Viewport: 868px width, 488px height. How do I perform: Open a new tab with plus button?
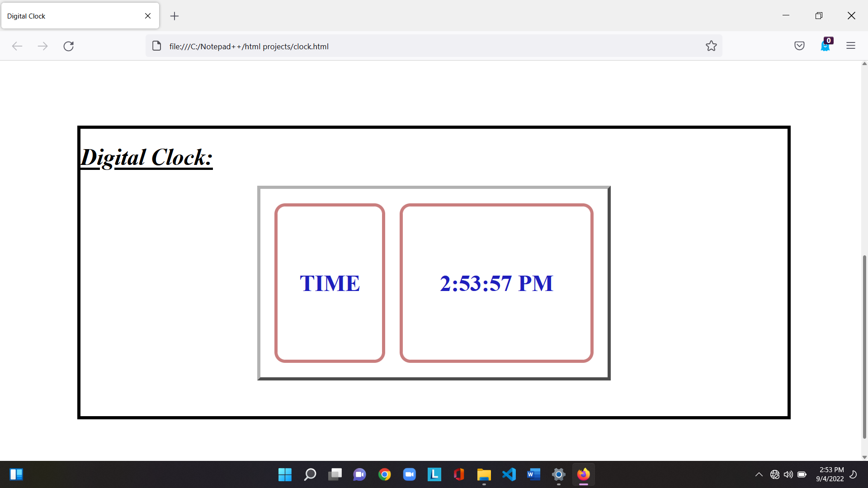(x=175, y=16)
